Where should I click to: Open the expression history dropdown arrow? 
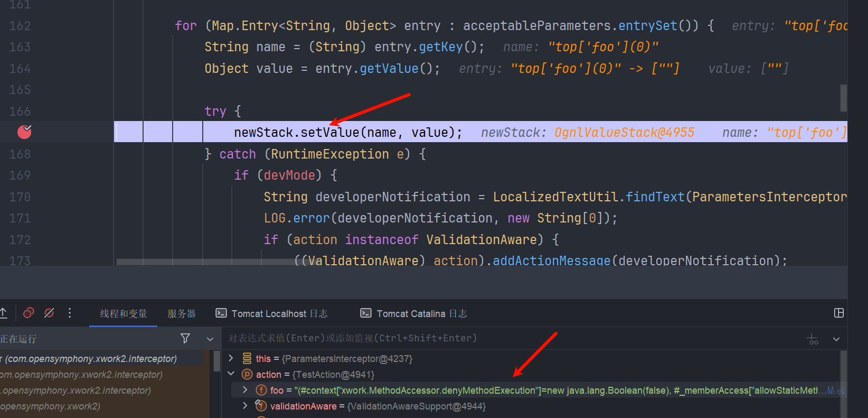tap(836, 339)
